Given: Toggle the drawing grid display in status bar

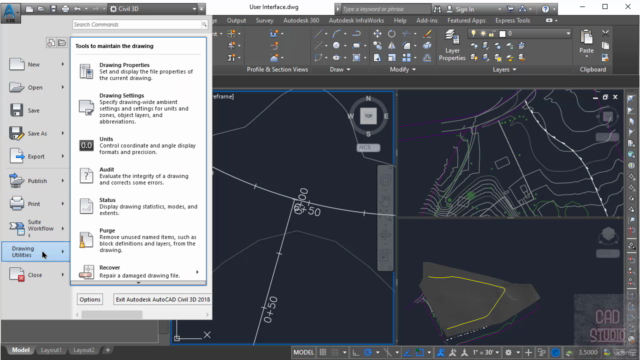Looking at the screenshot, I should 323,352.
